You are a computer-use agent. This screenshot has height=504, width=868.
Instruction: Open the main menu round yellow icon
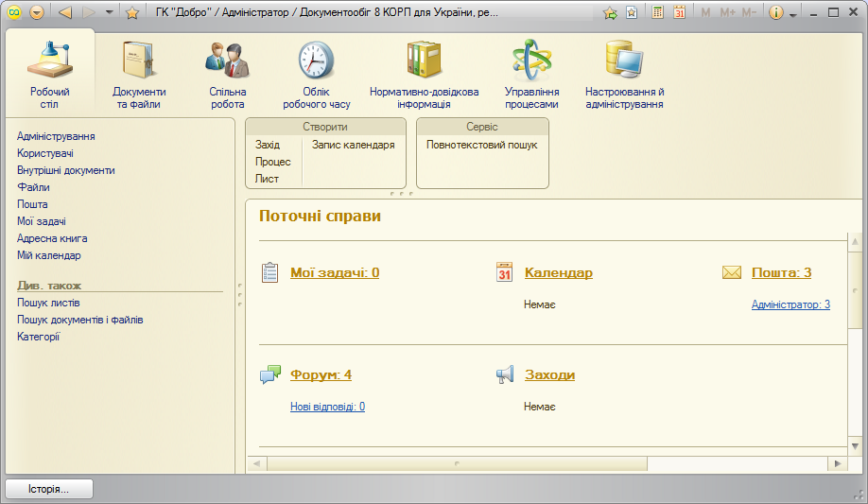(14, 12)
